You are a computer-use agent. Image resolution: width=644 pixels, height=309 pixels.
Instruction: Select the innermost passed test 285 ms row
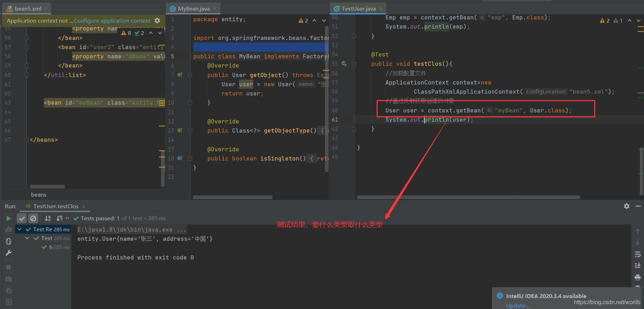[x=43, y=247]
